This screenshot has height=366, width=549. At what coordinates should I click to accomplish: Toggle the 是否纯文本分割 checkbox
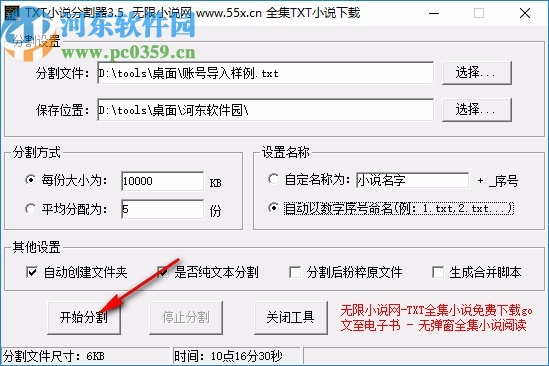pos(163,272)
